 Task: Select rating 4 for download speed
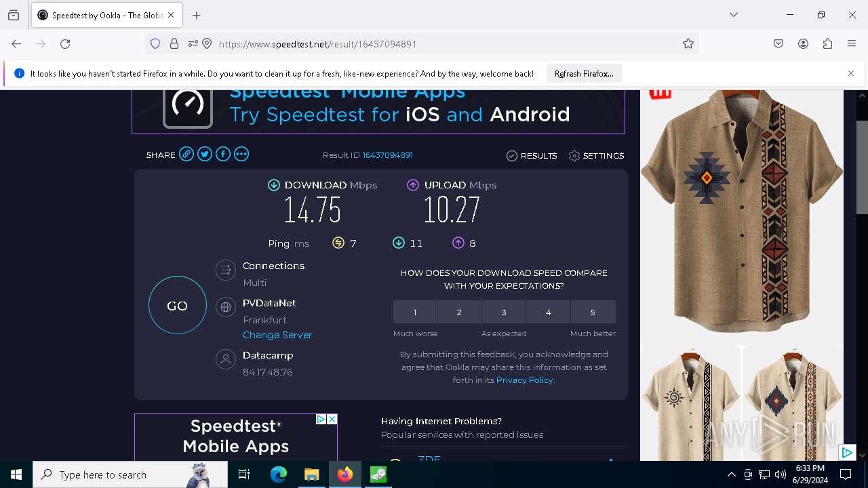click(548, 312)
